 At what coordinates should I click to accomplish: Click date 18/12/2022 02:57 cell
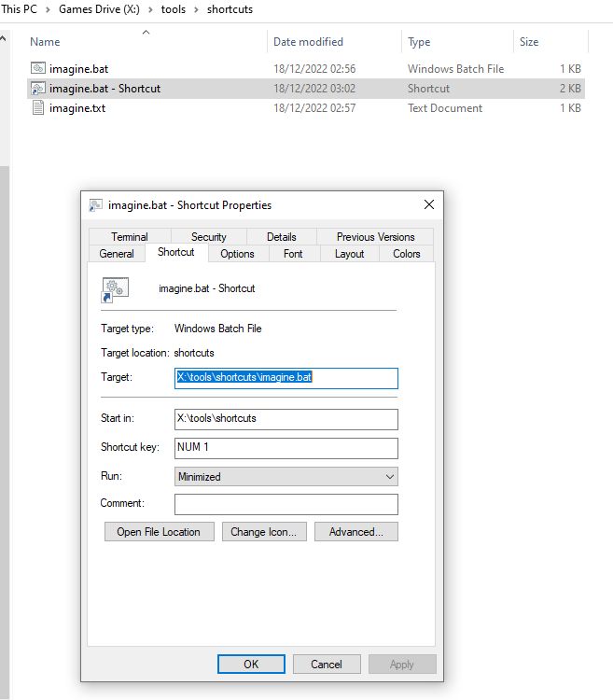point(314,108)
